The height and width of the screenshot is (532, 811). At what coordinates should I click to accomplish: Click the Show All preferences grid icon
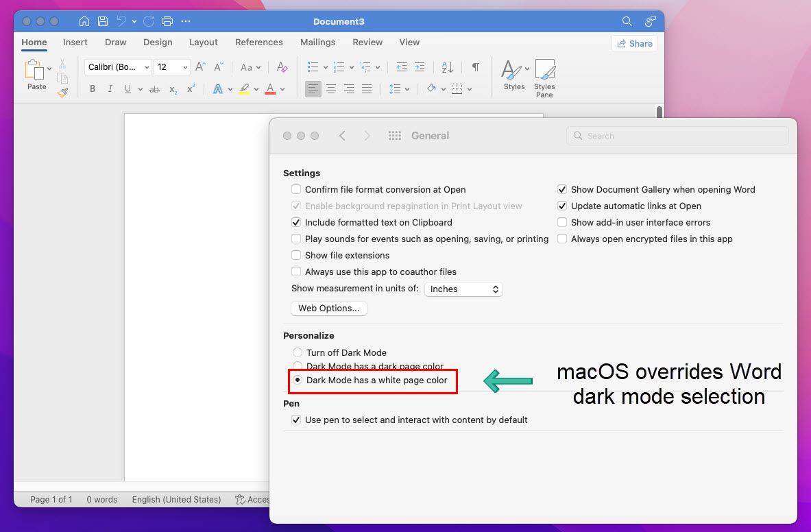(394, 136)
